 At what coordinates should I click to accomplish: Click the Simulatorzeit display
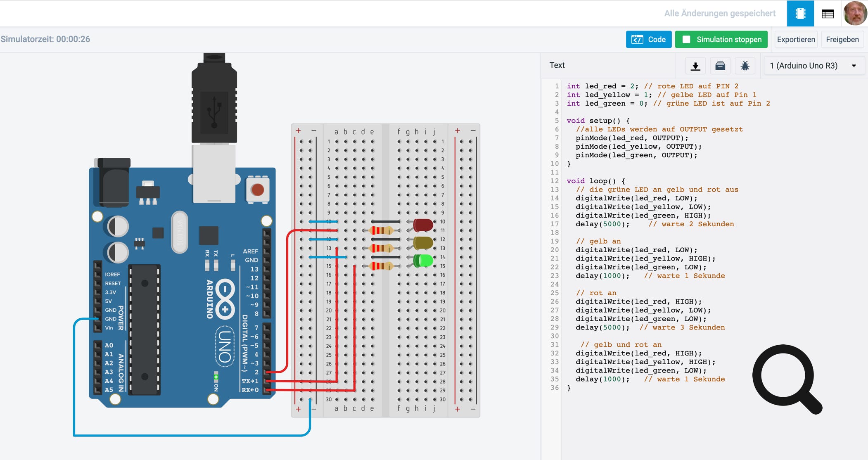point(45,39)
